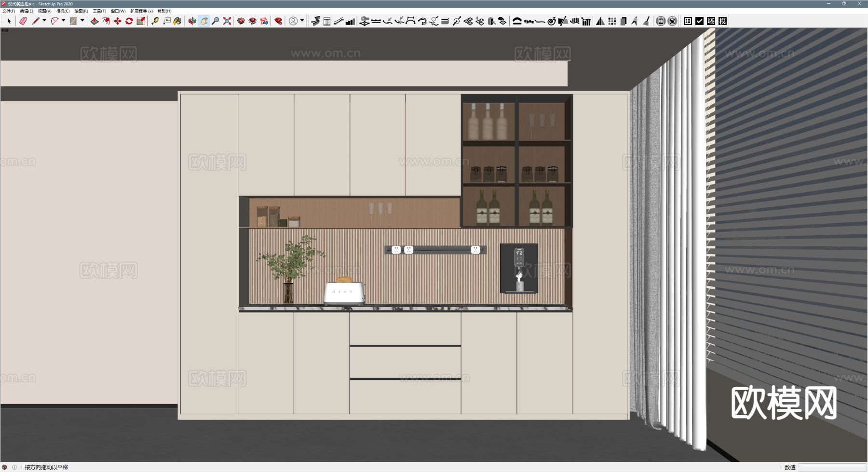Open the user account dropdown arrow
The width and height of the screenshot is (868, 472).
pos(302,21)
